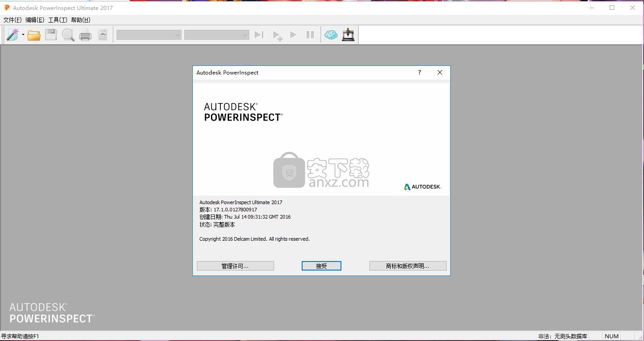Click the 创建日期 Thu Jul 14 line

pyautogui.click(x=245, y=217)
